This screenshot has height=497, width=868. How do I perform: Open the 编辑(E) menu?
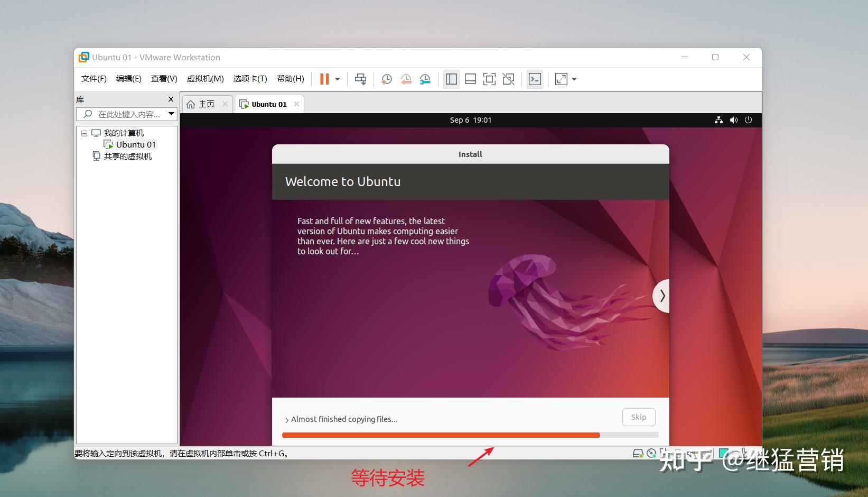click(x=129, y=79)
